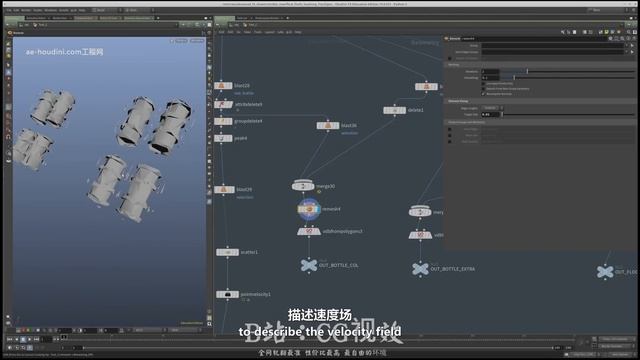Select the remesh4 node icon
Image resolution: width=640 pixels, height=360 pixels.
tap(309, 209)
